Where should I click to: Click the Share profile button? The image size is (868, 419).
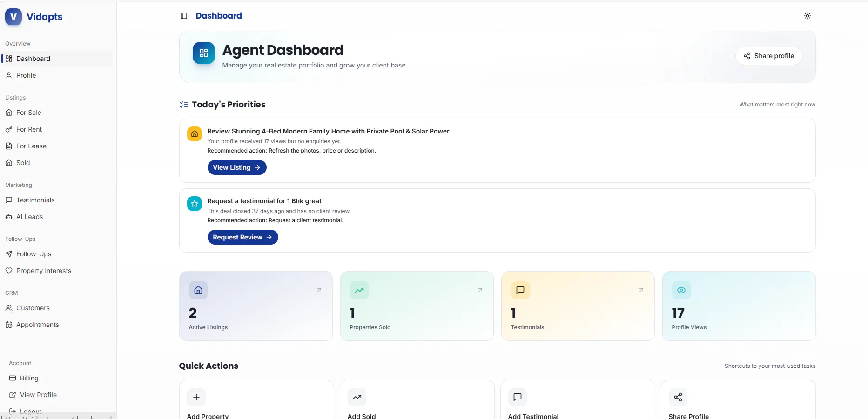click(769, 56)
